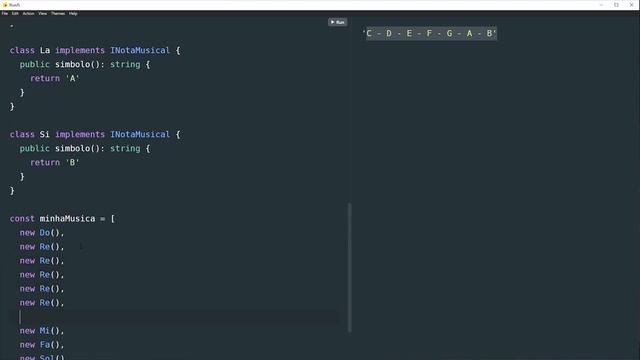
Task: Click on 'class La implements INotaMusical' line
Action: click(x=95, y=50)
